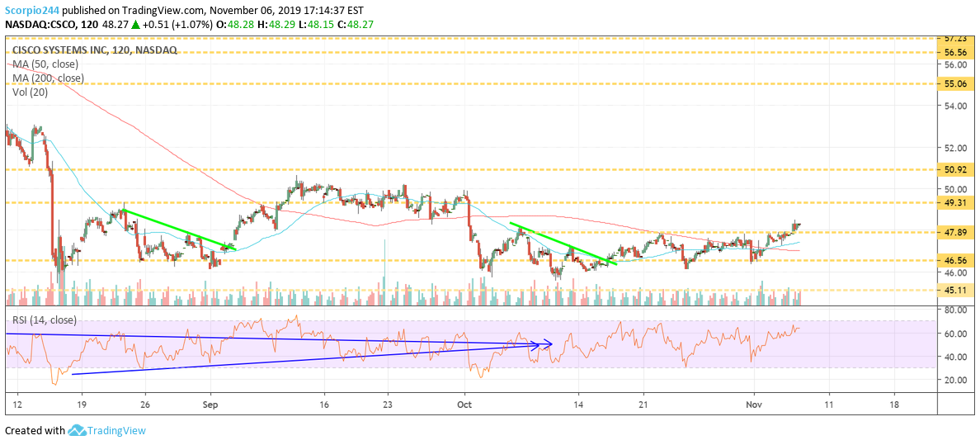Image resolution: width=980 pixels, height=445 pixels.
Task: Select the Nov date axis label
Action: coord(754,405)
